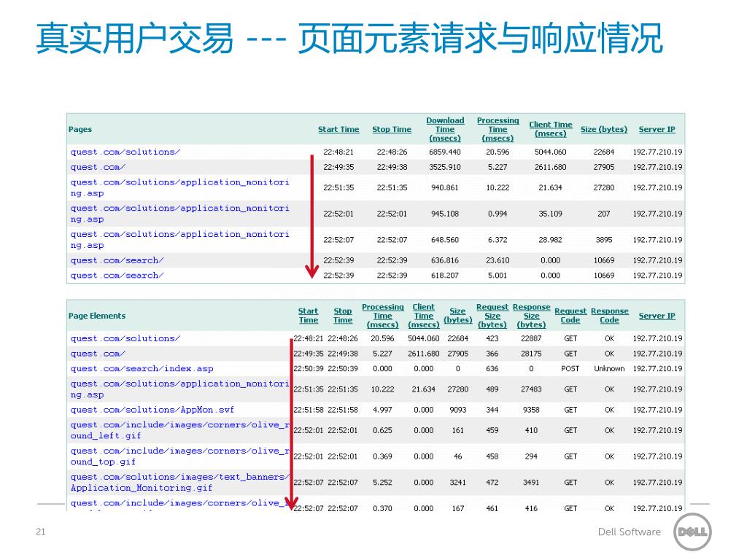
Task: Sort Pages table by Download Time (msecs)
Action: [x=445, y=129]
